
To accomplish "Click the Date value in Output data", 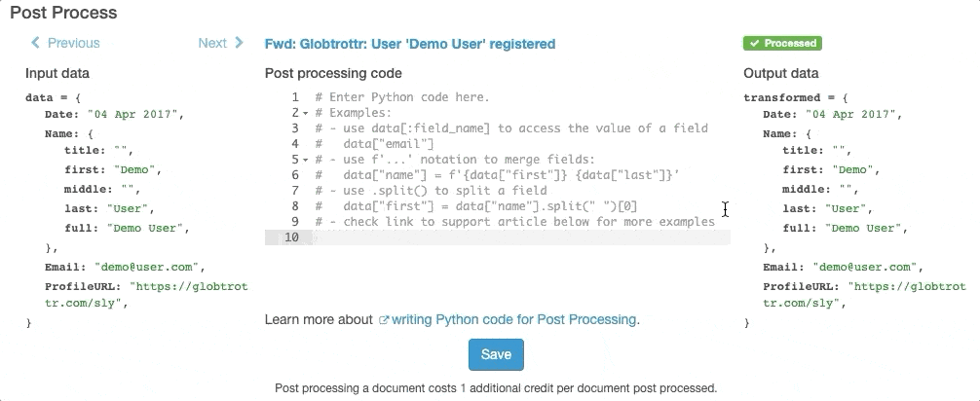I will tap(853, 114).
